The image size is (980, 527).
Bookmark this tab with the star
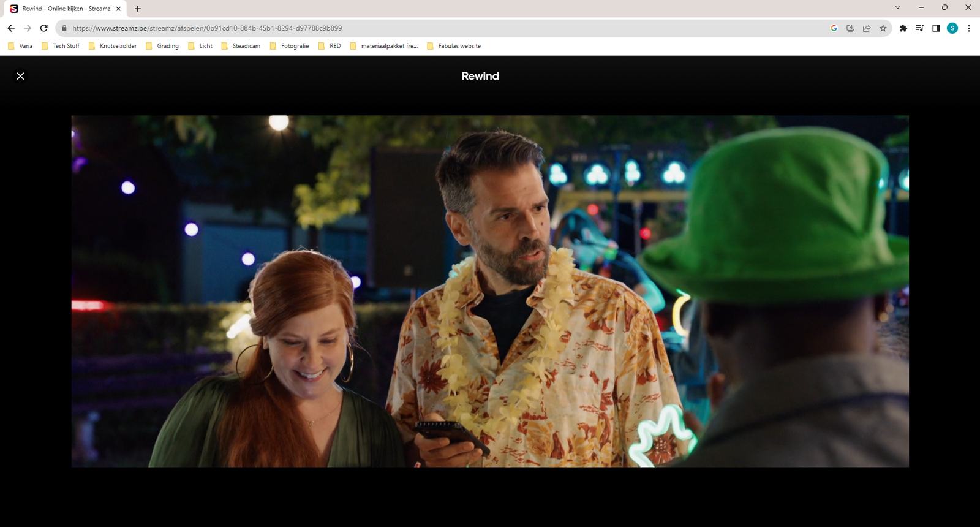(x=883, y=28)
